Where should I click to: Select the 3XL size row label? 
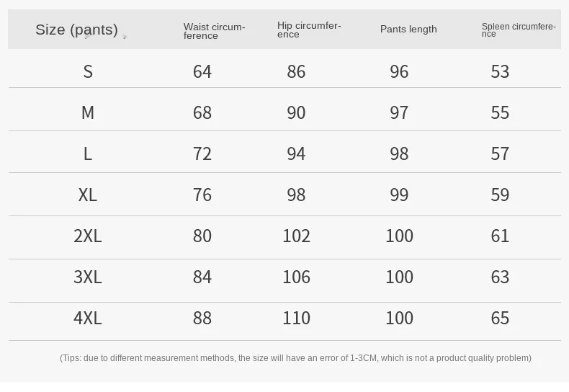pos(88,277)
